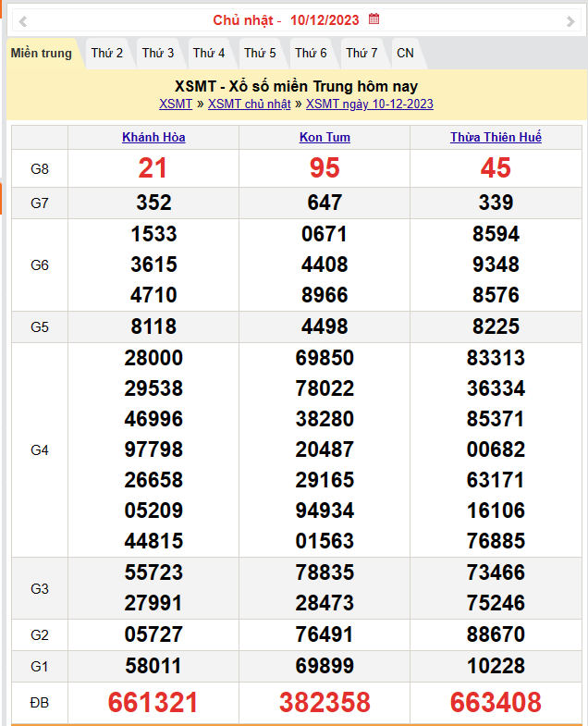Click Khánh Hòa special prize 661321

[153, 703]
